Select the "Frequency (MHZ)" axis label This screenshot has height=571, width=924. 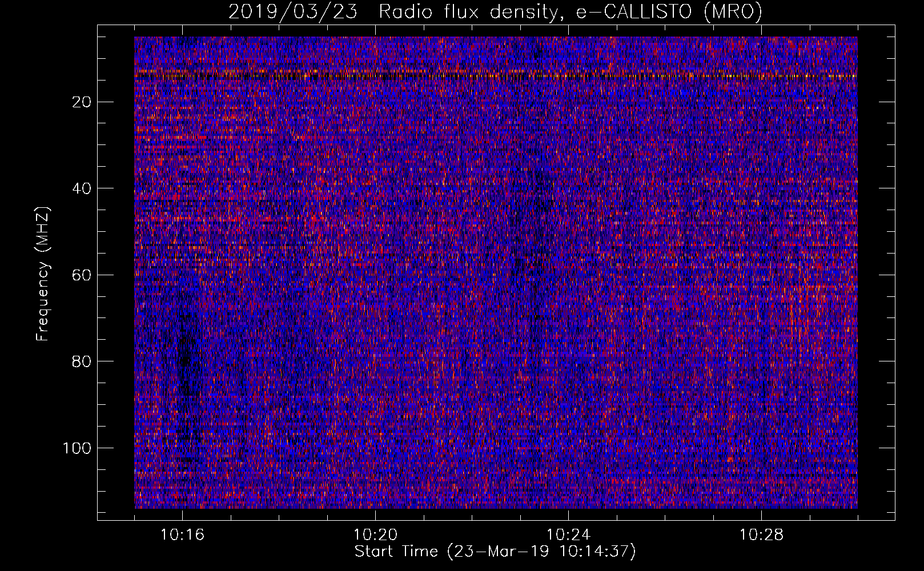pyautogui.click(x=43, y=274)
